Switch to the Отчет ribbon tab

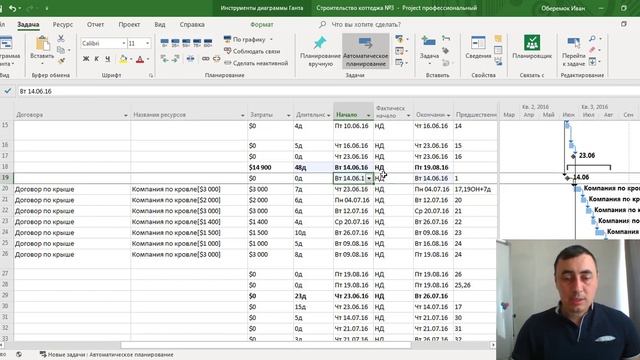[95, 24]
